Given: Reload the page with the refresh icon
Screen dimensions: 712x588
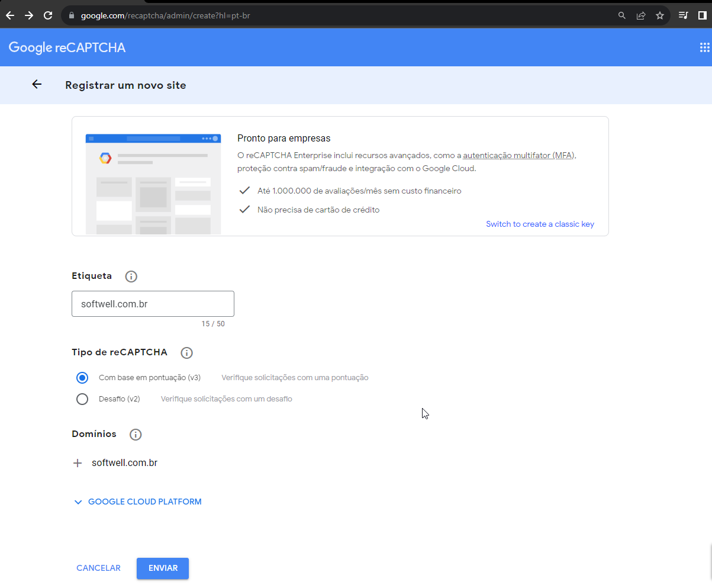Looking at the screenshot, I should pyautogui.click(x=48, y=15).
